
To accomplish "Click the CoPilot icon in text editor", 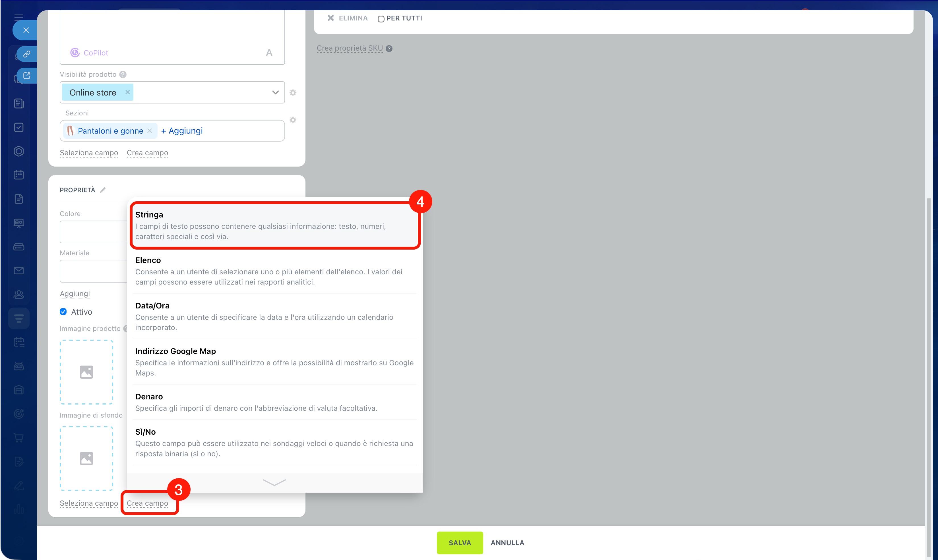I will (x=75, y=53).
